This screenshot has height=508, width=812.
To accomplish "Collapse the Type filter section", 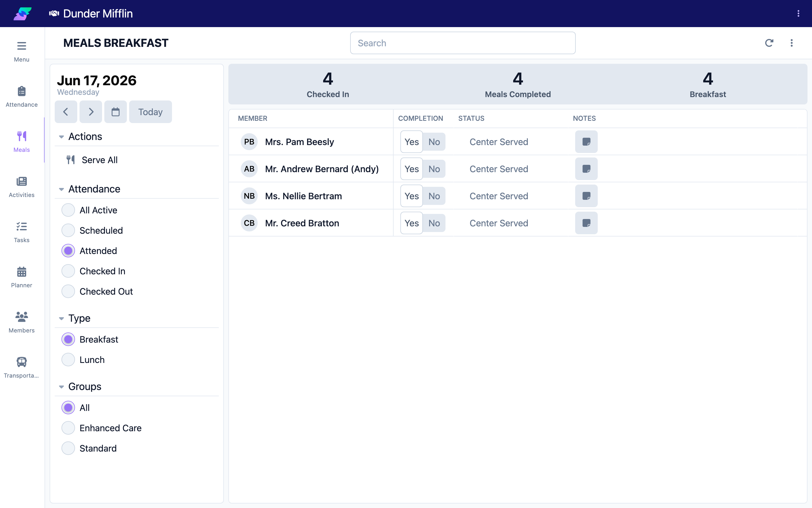I will (61, 319).
